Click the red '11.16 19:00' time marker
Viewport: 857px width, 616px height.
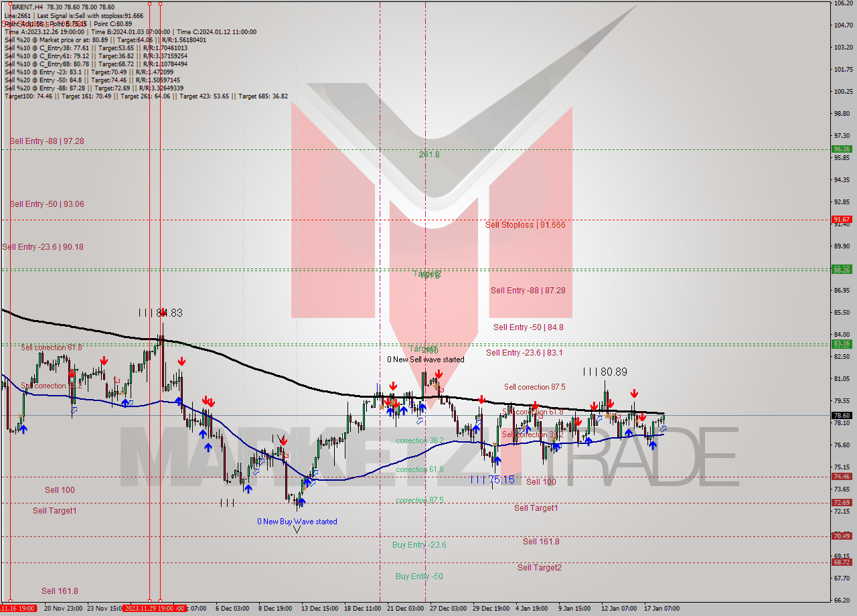(x=17, y=609)
